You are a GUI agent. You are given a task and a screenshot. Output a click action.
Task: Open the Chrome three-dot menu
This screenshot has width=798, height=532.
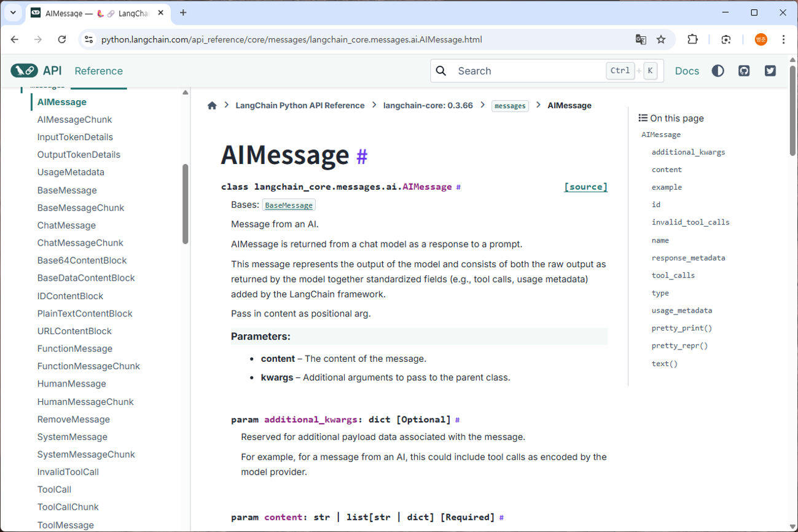[x=783, y=39]
